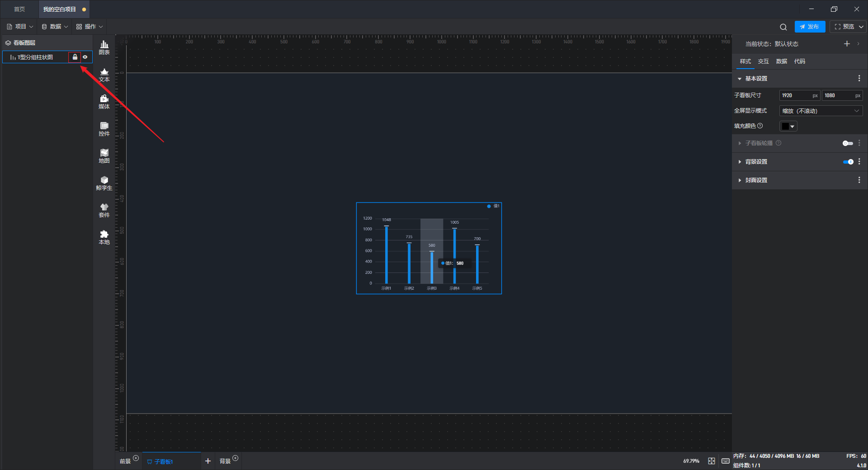Click the 1920 width input field
This screenshot has width=868, height=470.
pos(799,95)
